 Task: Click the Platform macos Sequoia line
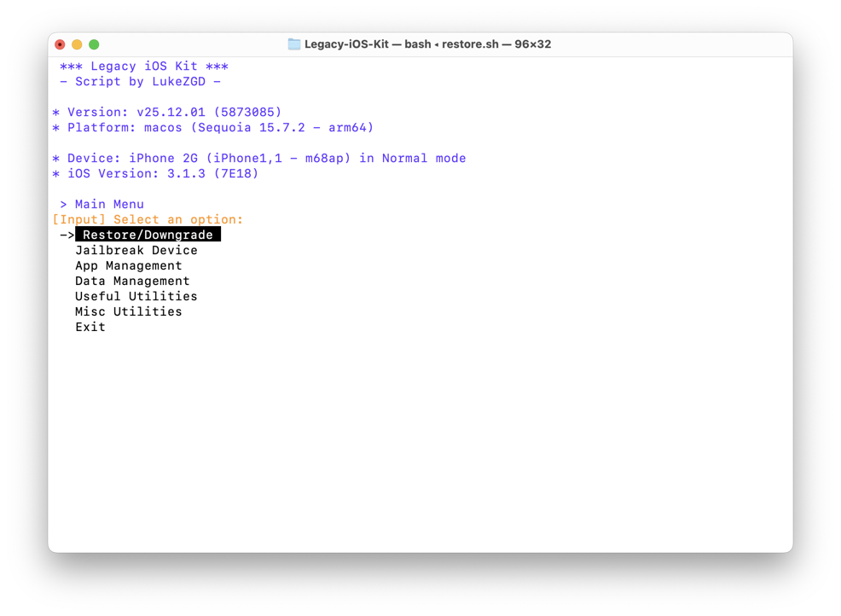tap(213, 127)
